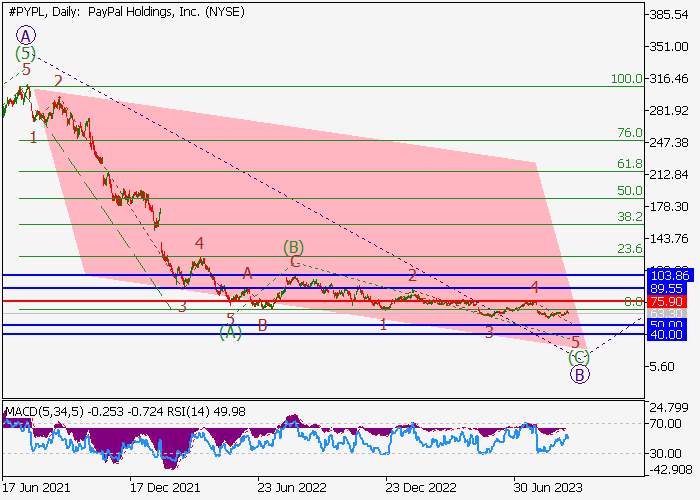Click the 76.0 Fibonacci level label
The width and height of the screenshot is (700, 500).
[x=630, y=133]
